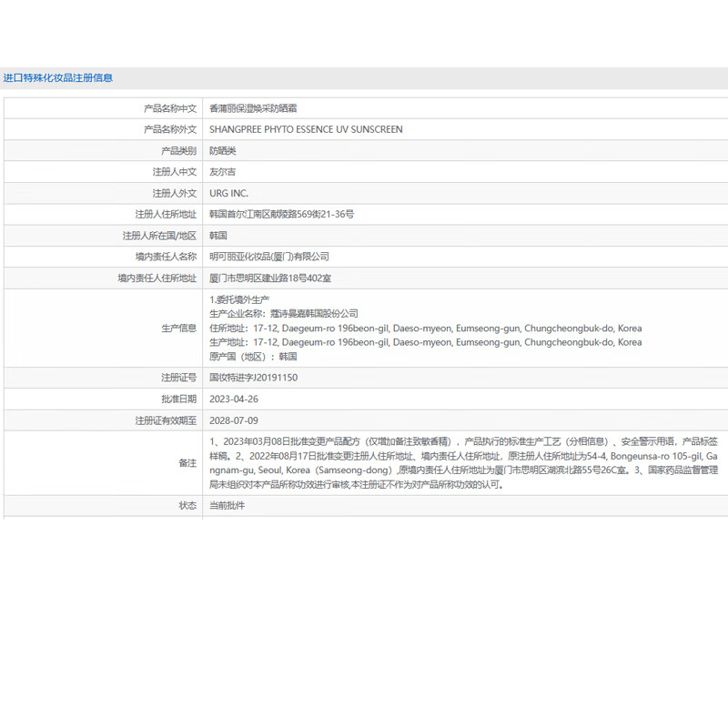Select 韩国 in the 注册人所在国/地区 row
The height and width of the screenshot is (728, 728).
coord(218,236)
